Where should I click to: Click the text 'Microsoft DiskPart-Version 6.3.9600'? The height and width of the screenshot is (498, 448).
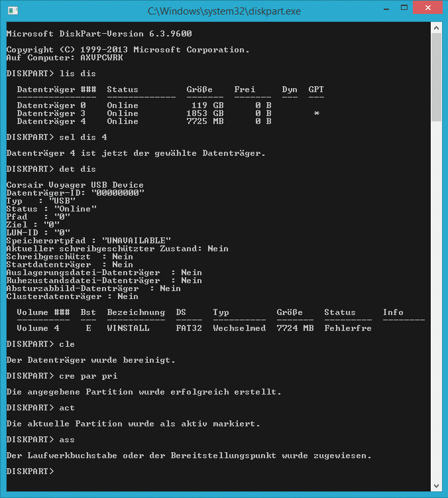click(x=99, y=34)
